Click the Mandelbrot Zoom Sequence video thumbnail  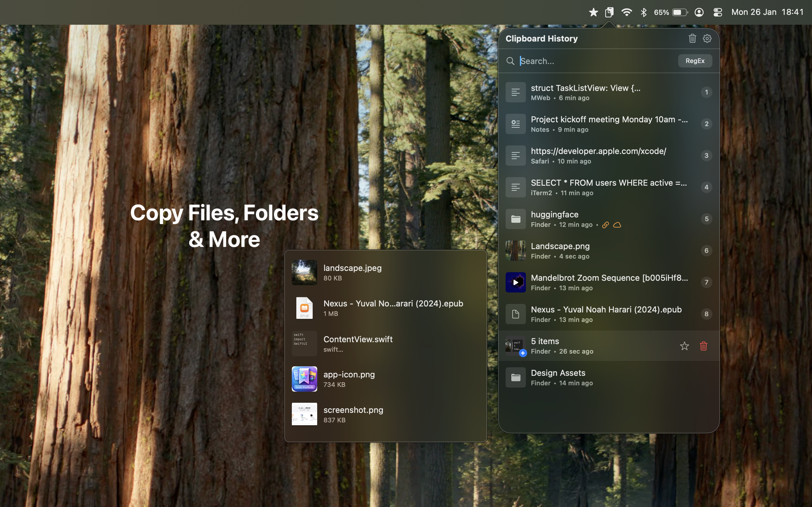pyautogui.click(x=515, y=282)
